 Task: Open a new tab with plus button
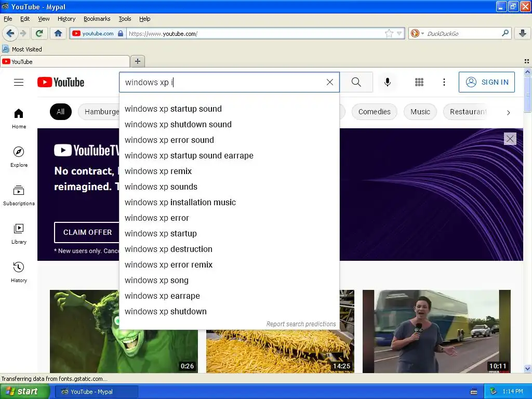137,61
